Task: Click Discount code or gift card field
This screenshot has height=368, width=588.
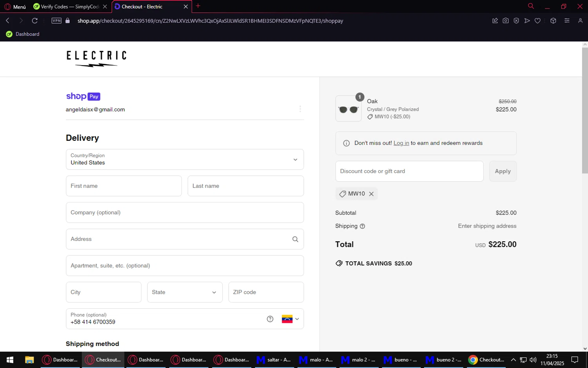Action: point(409,171)
